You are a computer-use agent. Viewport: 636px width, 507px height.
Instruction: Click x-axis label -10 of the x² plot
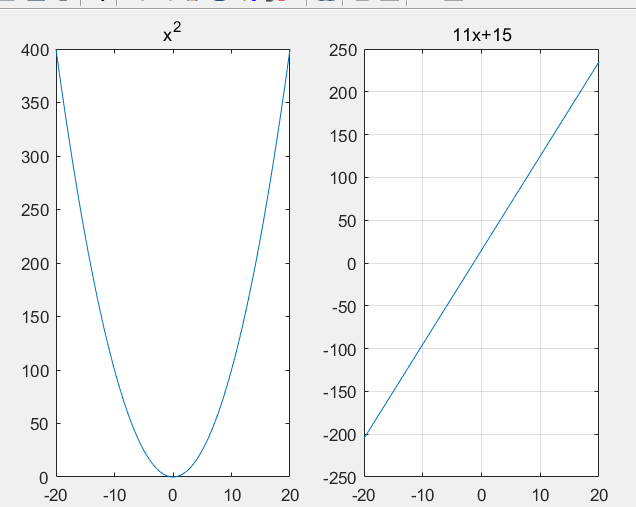click(114, 495)
